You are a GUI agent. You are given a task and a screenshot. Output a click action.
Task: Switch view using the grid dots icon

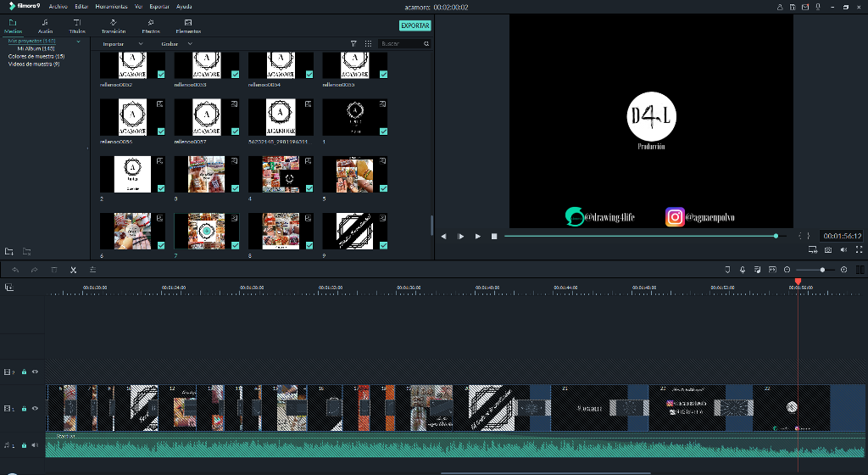pyautogui.click(x=368, y=44)
